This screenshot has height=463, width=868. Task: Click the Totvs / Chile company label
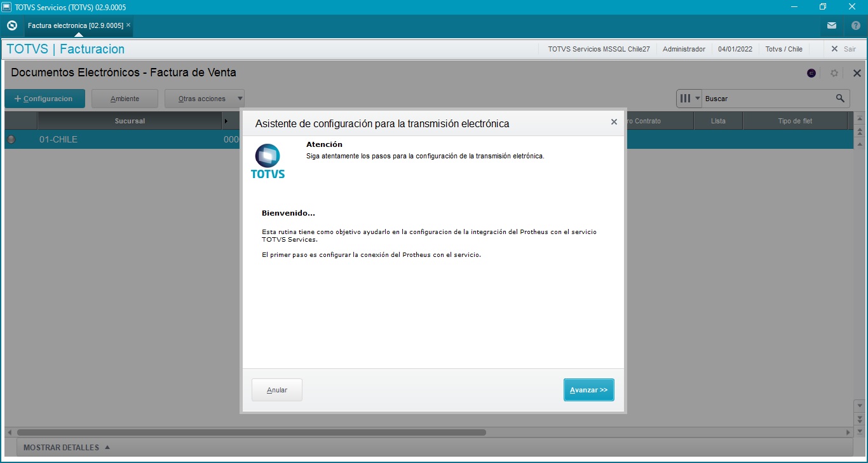pos(783,49)
